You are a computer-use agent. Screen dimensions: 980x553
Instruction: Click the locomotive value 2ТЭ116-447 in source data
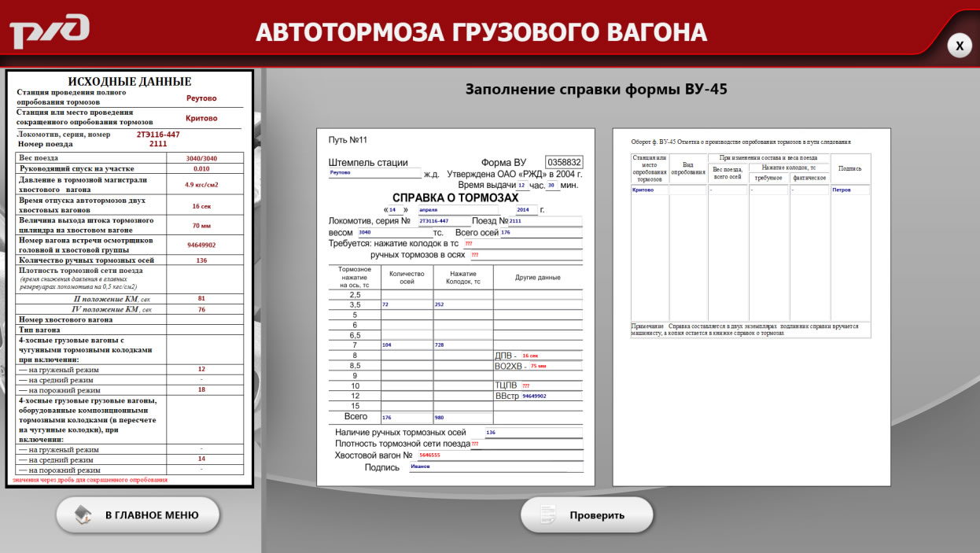coord(158,135)
